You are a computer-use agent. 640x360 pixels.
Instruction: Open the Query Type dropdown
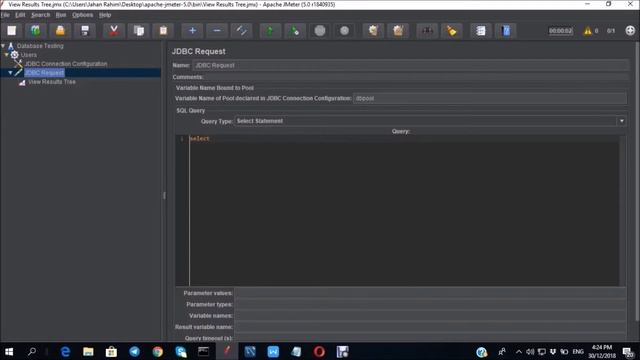[430, 121]
